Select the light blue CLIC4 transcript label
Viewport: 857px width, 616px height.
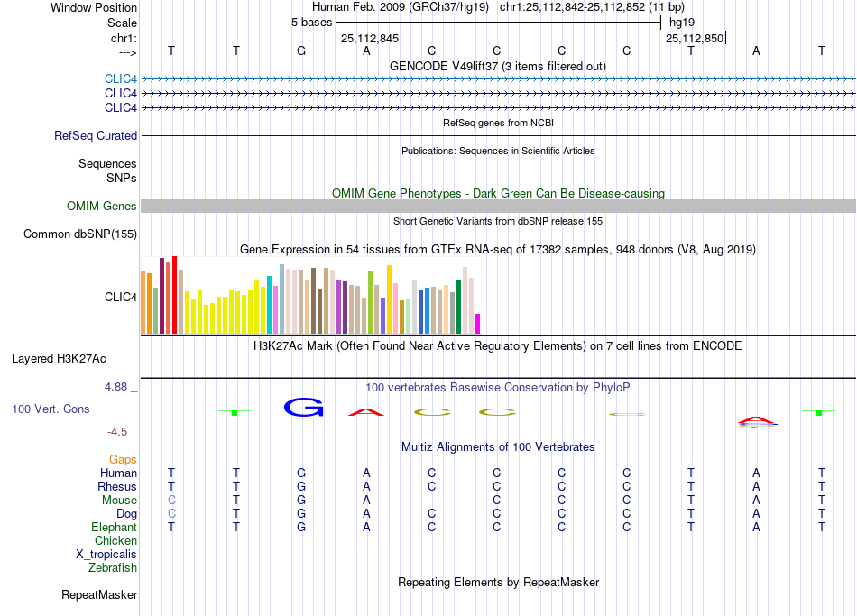120,79
